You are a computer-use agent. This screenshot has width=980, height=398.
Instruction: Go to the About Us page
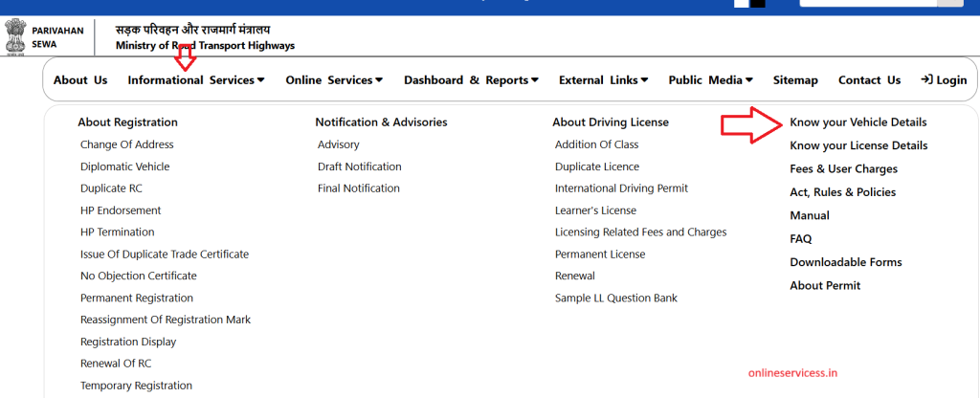[x=80, y=80]
